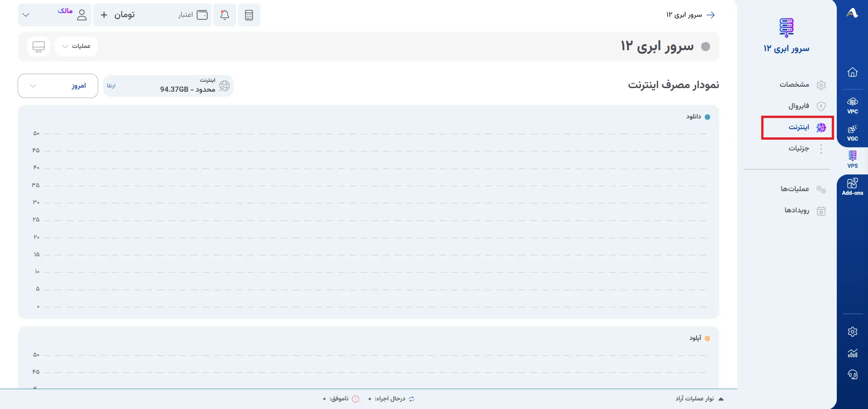Click the internet globe icon next to 94.37GB
This screenshot has width=868, height=409.
click(224, 86)
